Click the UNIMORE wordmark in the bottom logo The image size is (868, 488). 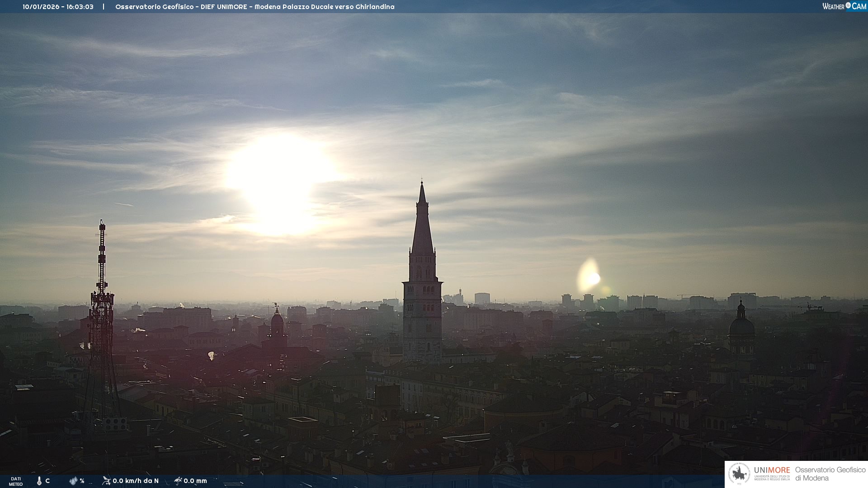coord(772,470)
